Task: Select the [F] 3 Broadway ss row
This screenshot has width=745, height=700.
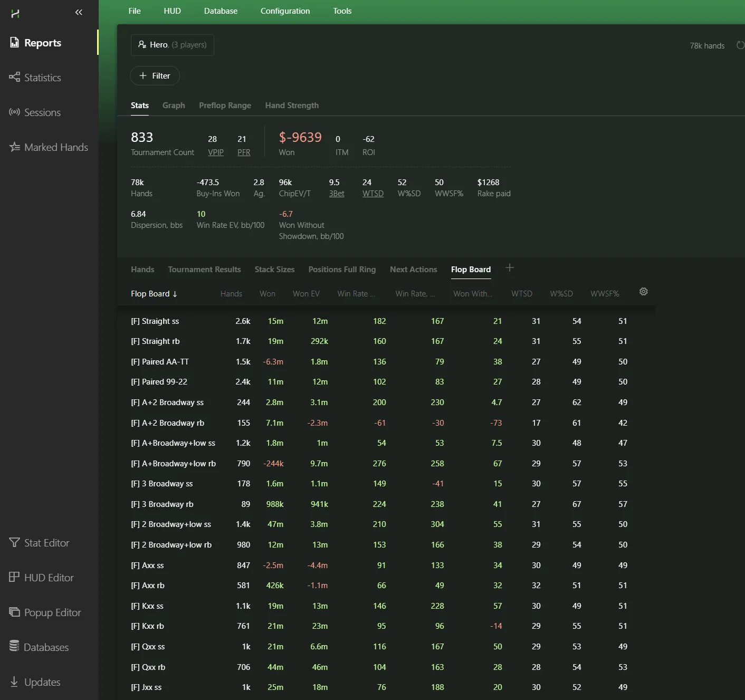Action: [x=386, y=484]
